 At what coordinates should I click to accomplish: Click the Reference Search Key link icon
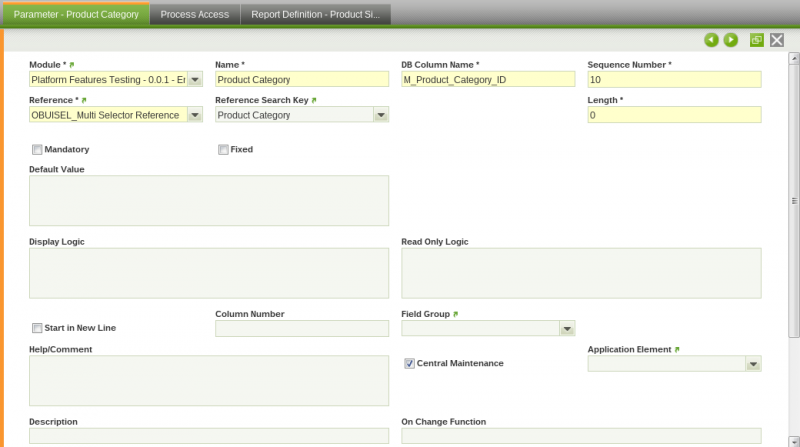pyautogui.click(x=314, y=101)
